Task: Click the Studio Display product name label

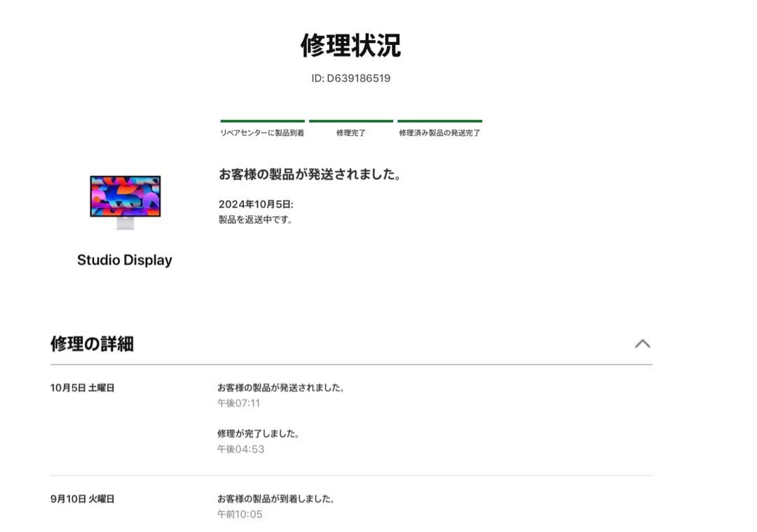Action: click(125, 260)
